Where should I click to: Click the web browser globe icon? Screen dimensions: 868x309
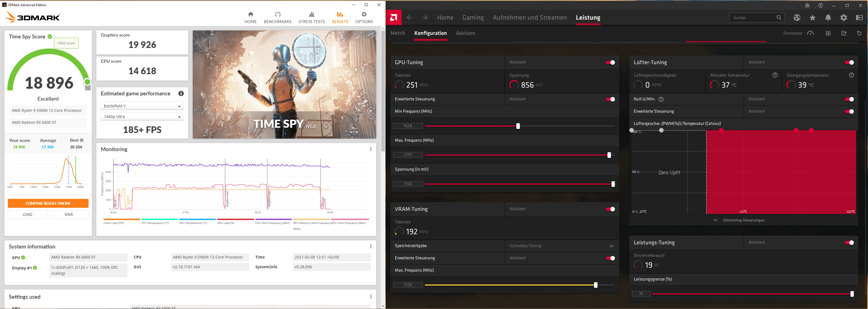coord(796,18)
